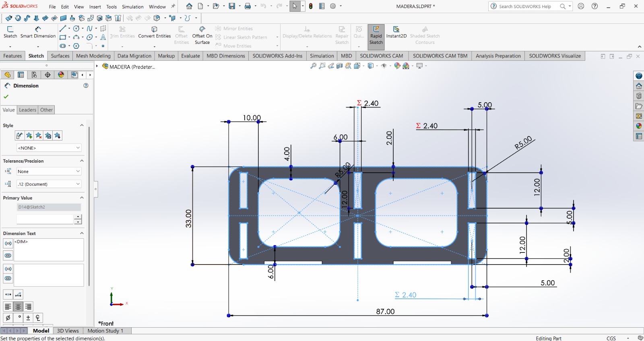Click the <DIM> dimension text box
The height and width of the screenshot is (341, 644).
tap(49, 250)
